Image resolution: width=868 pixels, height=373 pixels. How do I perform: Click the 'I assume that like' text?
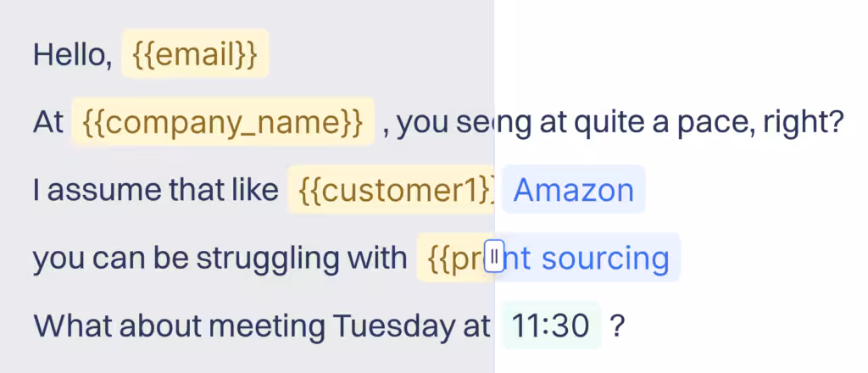(x=156, y=191)
